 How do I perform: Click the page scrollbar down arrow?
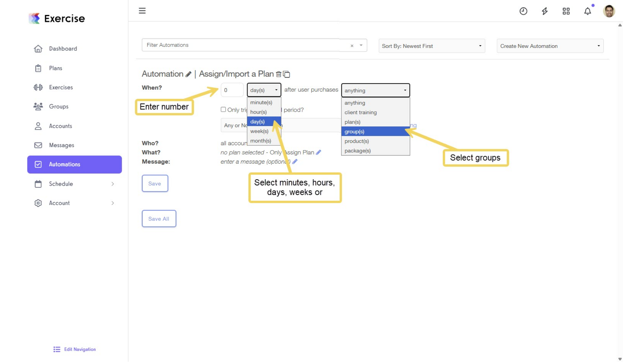click(620, 359)
